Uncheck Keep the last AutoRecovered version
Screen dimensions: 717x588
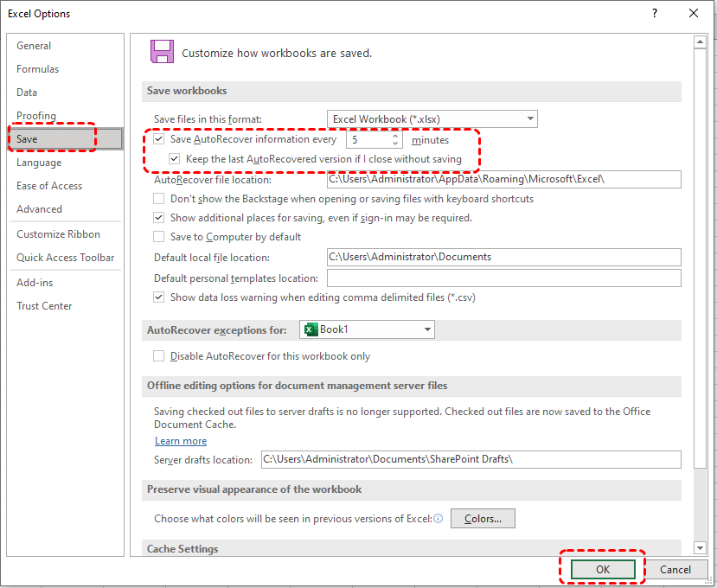point(175,159)
